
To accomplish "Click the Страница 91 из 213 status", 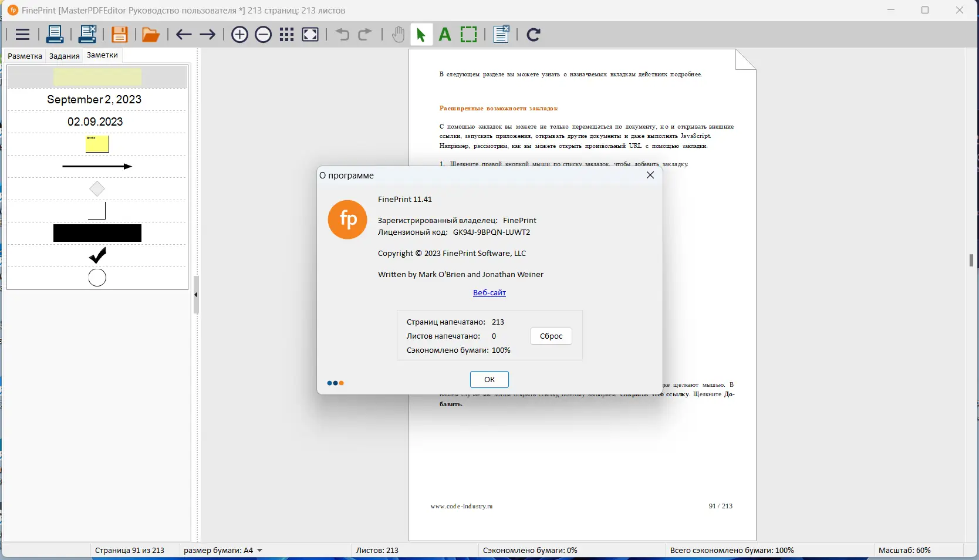I will pos(130,550).
